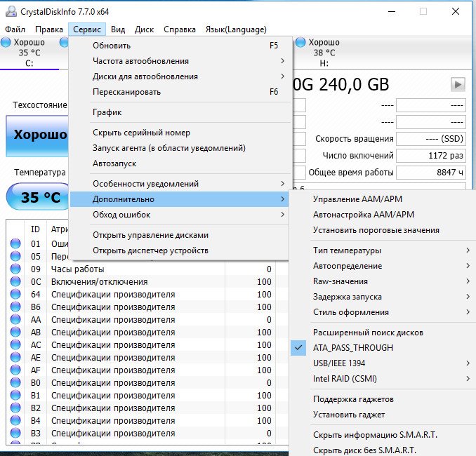The height and width of the screenshot is (456, 476).
Task: Expand Обход ошибок submenu
Action: (179, 215)
